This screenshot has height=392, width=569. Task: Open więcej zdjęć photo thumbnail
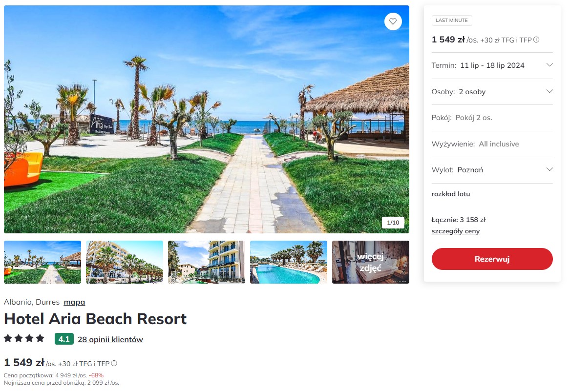point(371,262)
